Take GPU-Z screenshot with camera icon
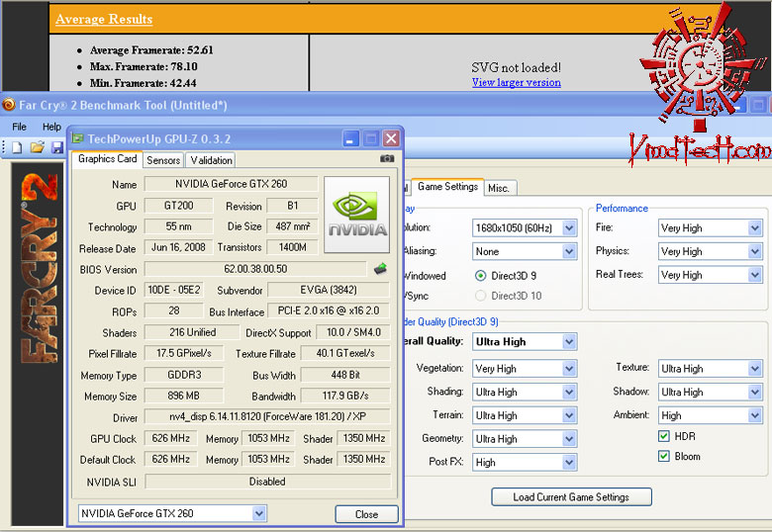This screenshot has height=532, width=772. pyautogui.click(x=387, y=159)
